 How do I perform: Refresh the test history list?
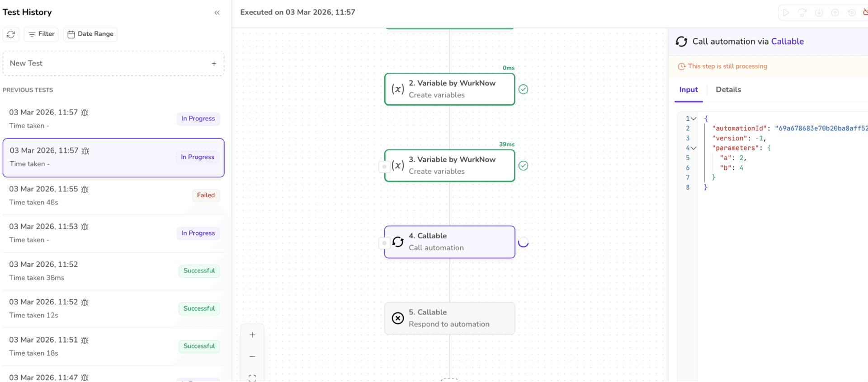(11, 34)
